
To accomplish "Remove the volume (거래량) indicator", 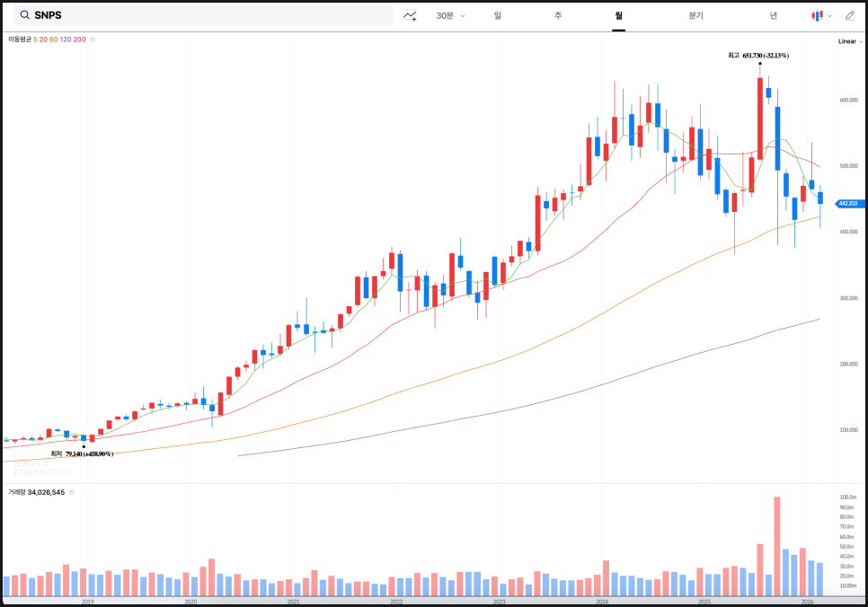I will pos(71,492).
